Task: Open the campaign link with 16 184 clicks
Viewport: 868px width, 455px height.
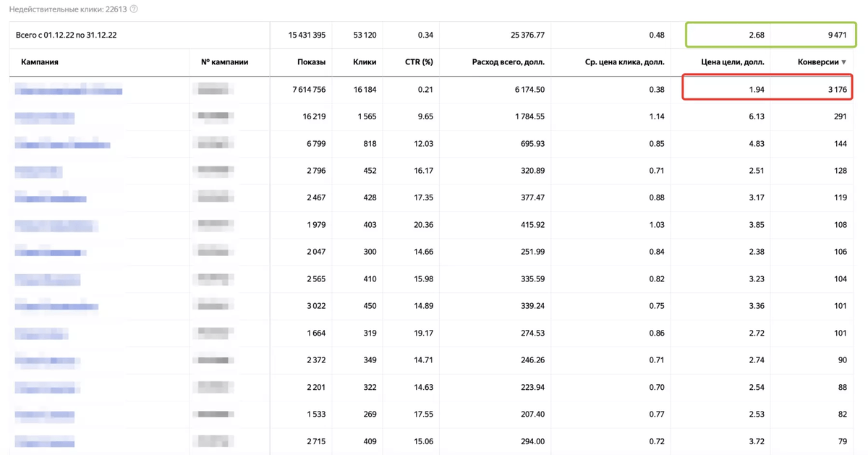Action: (69, 90)
